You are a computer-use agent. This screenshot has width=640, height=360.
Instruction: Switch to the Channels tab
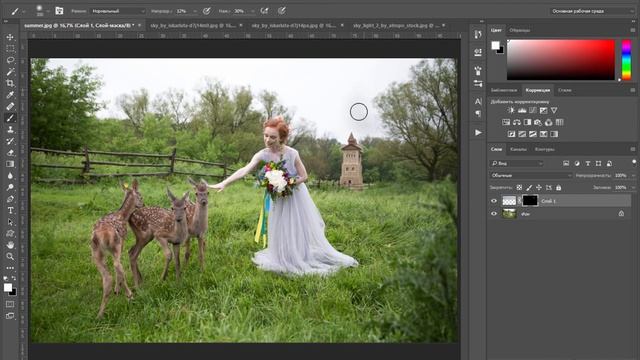click(x=518, y=149)
